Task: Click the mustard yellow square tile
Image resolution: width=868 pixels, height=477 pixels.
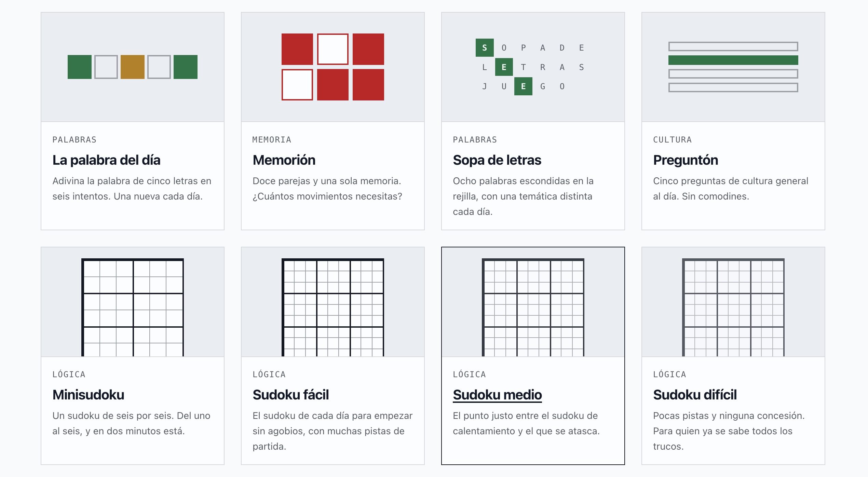Action: click(133, 67)
